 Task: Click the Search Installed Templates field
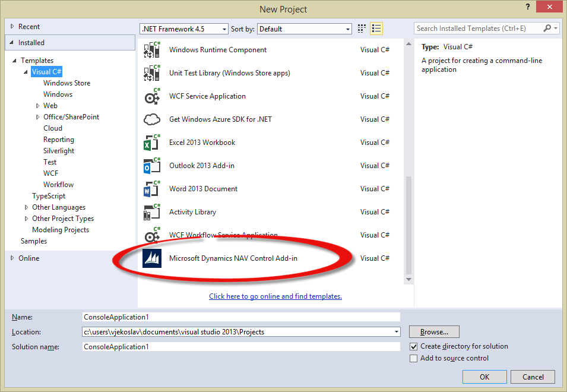click(x=479, y=28)
